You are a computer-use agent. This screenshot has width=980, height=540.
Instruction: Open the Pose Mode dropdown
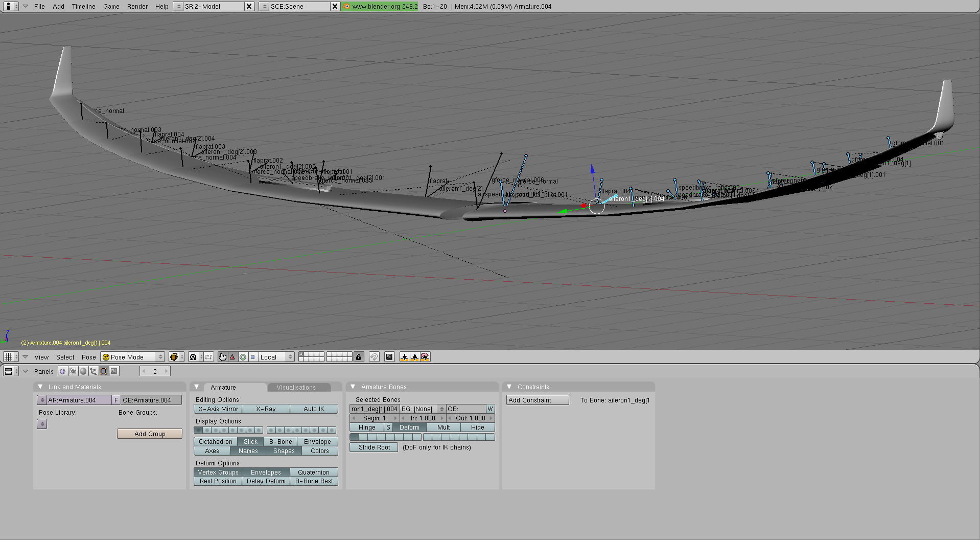point(133,357)
